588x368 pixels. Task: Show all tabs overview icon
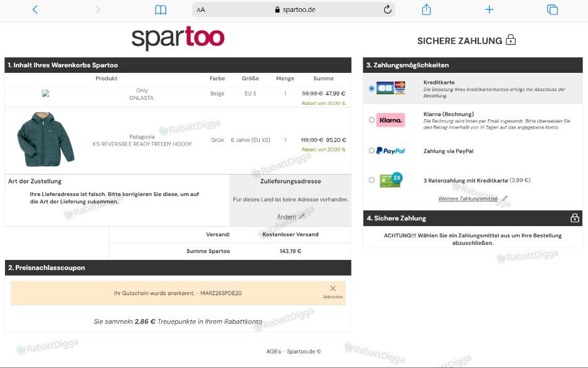click(x=552, y=10)
